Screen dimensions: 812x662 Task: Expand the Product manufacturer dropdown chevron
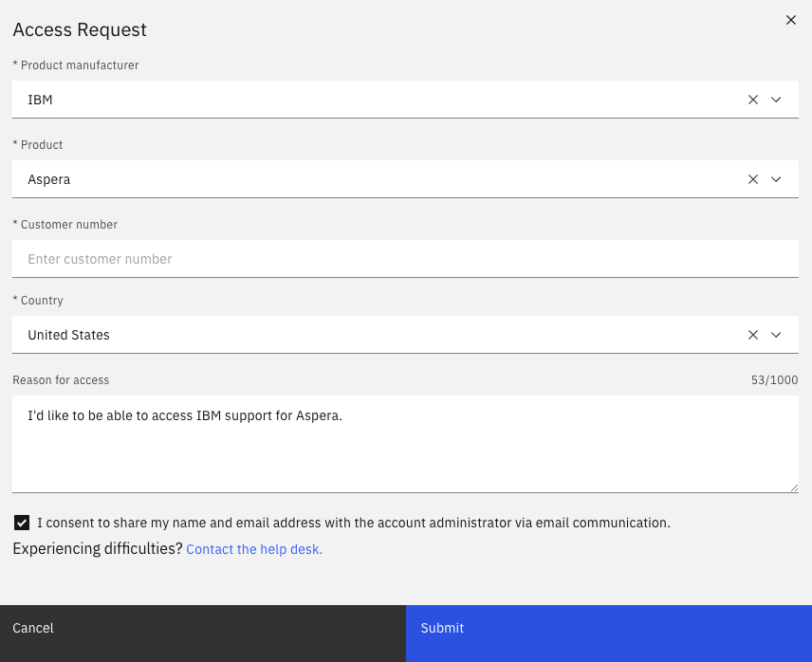pyautogui.click(x=776, y=100)
